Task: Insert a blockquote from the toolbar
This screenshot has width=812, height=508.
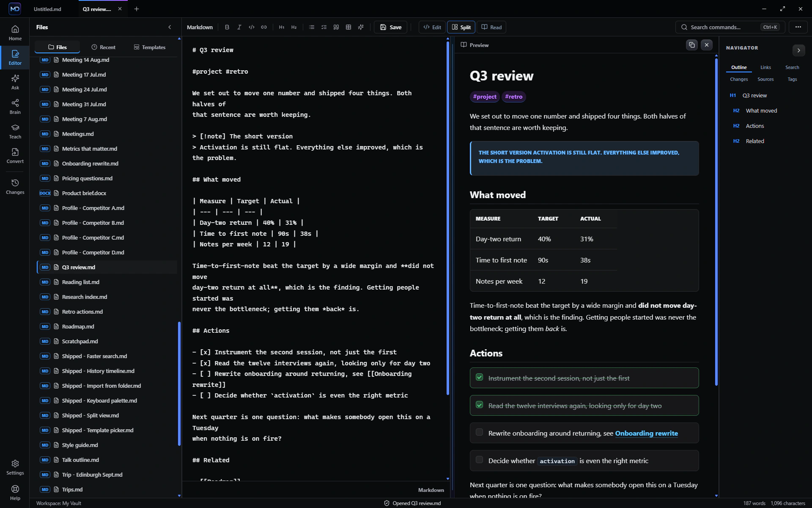Action: coord(336,27)
